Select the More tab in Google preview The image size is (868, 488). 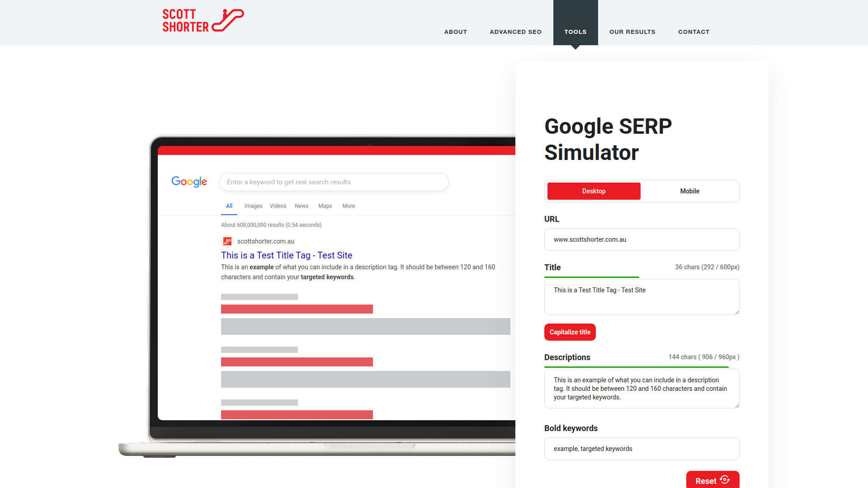[x=349, y=206]
